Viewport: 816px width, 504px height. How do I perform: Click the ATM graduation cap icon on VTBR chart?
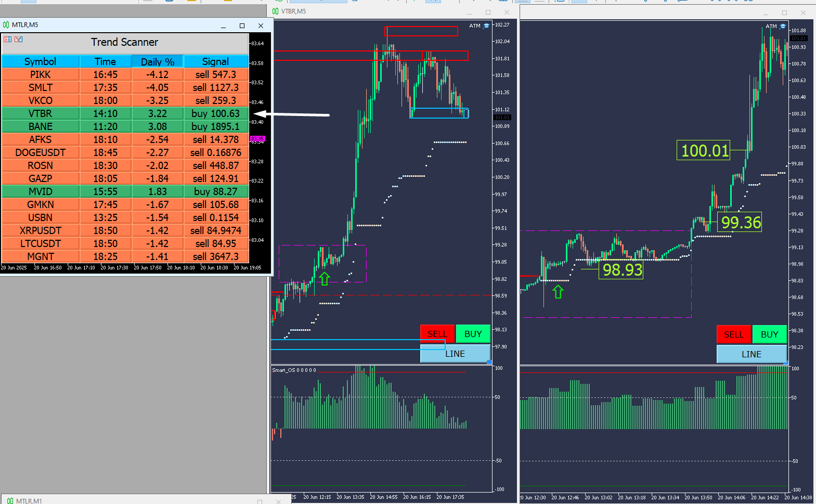487,25
